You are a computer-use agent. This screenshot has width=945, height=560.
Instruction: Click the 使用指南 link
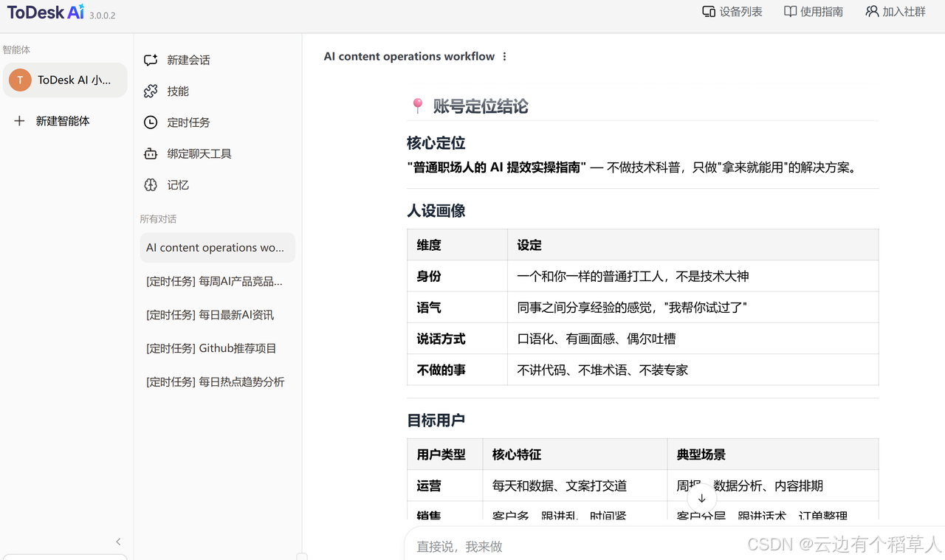point(814,12)
